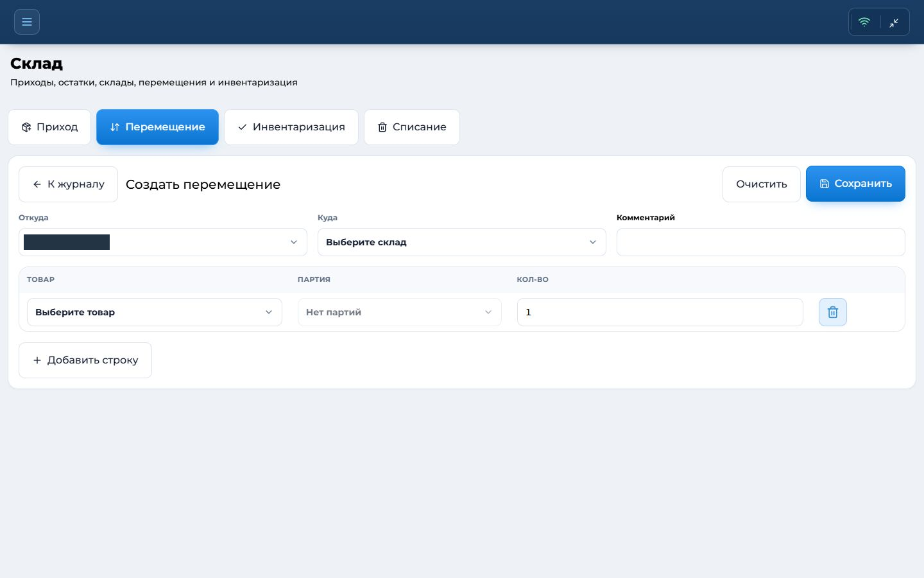924x578 pixels.
Task: Click the Wi-Fi connection status icon
Action: click(x=864, y=22)
